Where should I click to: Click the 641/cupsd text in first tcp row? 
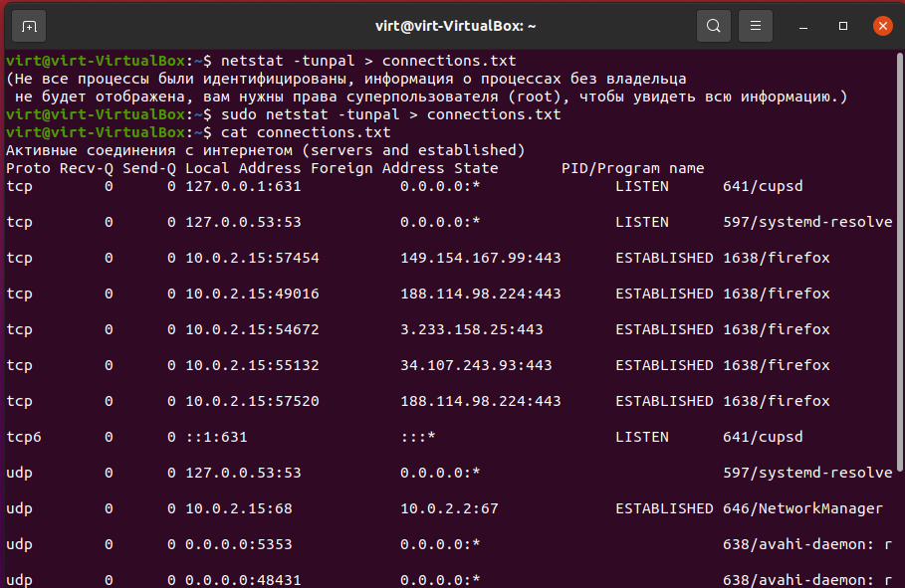pyautogui.click(x=763, y=186)
